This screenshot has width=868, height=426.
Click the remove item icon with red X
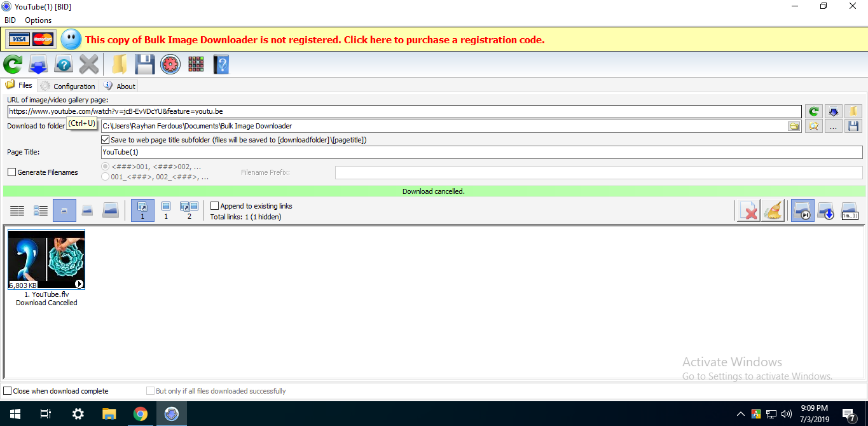[748, 210]
